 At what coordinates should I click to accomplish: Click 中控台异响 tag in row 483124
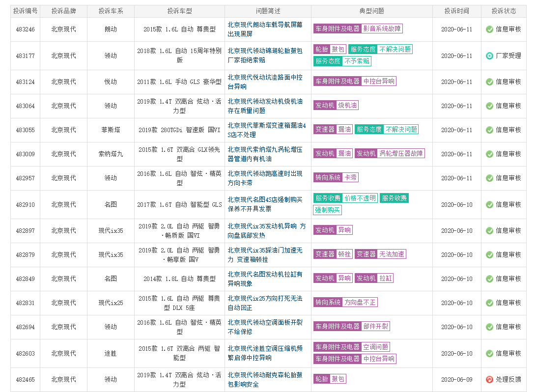(379, 82)
